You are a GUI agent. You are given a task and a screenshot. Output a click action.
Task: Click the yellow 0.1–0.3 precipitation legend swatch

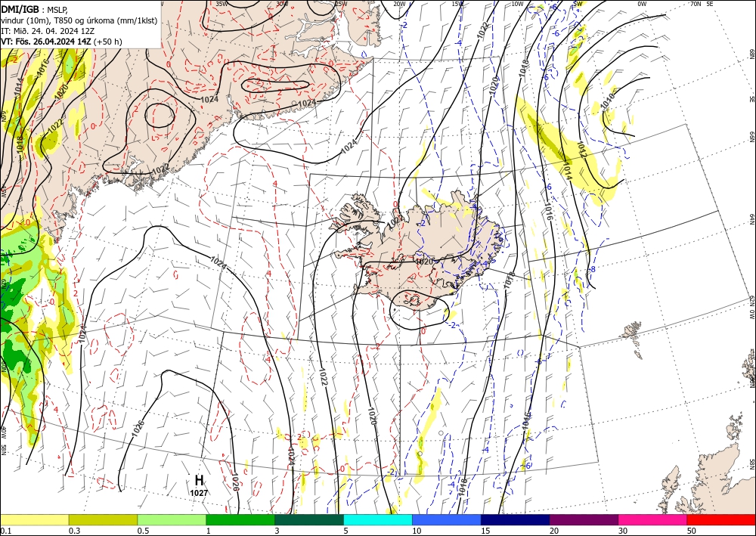pyautogui.click(x=34, y=519)
